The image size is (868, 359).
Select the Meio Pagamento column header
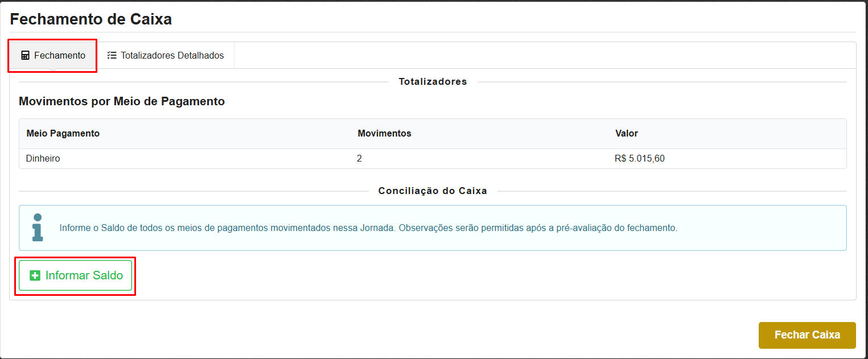[x=63, y=133]
